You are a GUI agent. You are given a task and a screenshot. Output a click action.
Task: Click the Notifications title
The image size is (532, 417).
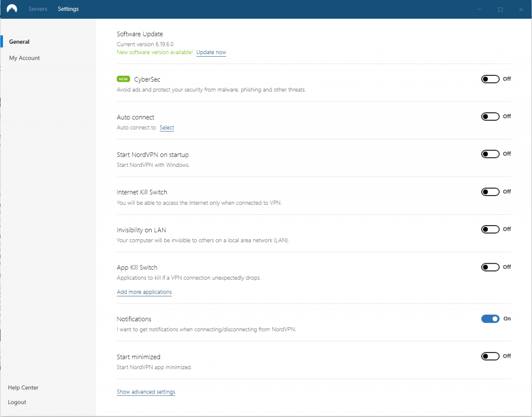[134, 319]
